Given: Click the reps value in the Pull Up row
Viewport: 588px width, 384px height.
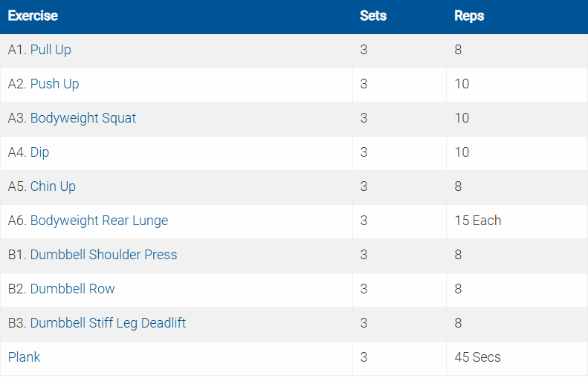Looking at the screenshot, I should (x=458, y=50).
